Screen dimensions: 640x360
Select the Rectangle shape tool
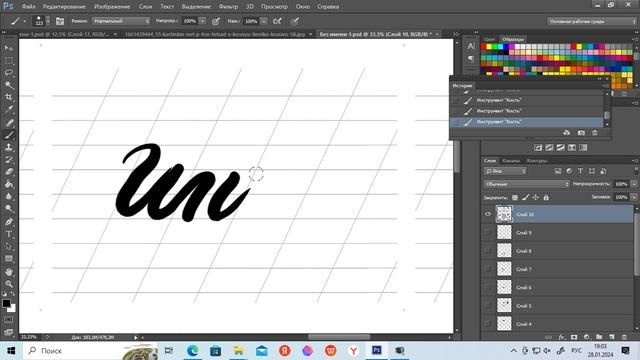tap(9, 259)
